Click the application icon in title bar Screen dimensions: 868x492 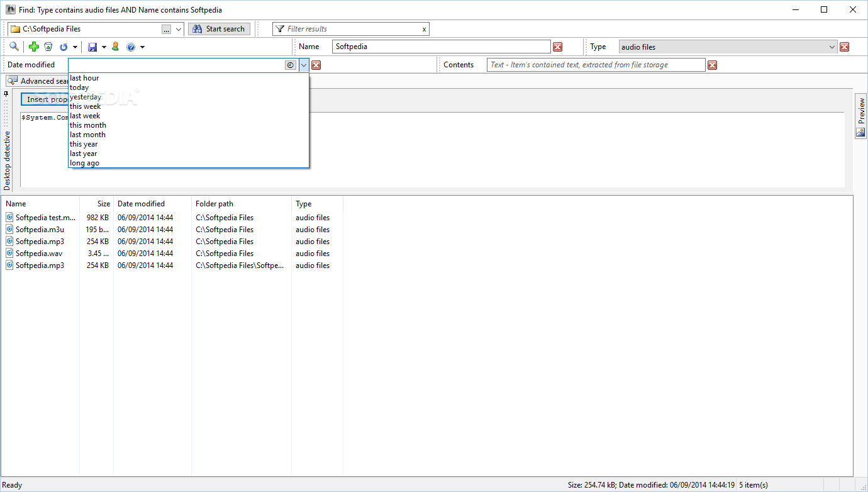tap(11, 9)
